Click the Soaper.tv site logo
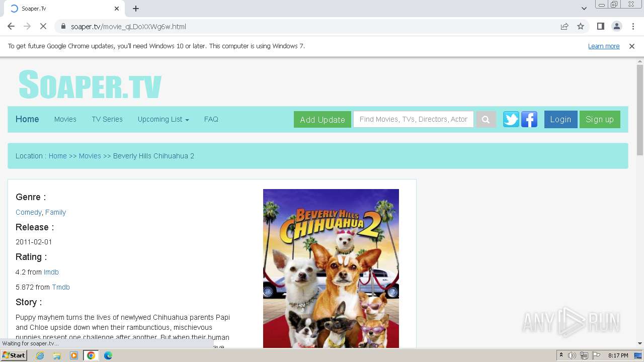Screen dimensions: 644x362 (90, 84)
